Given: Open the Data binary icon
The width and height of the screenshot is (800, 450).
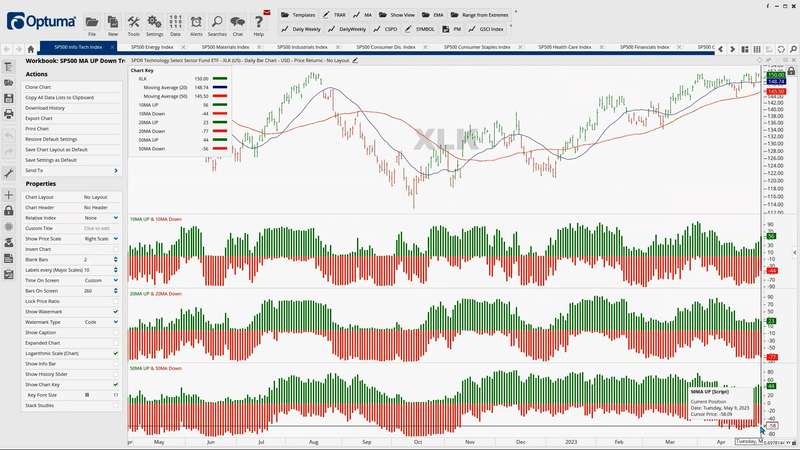Looking at the screenshot, I should pos(175,22).
